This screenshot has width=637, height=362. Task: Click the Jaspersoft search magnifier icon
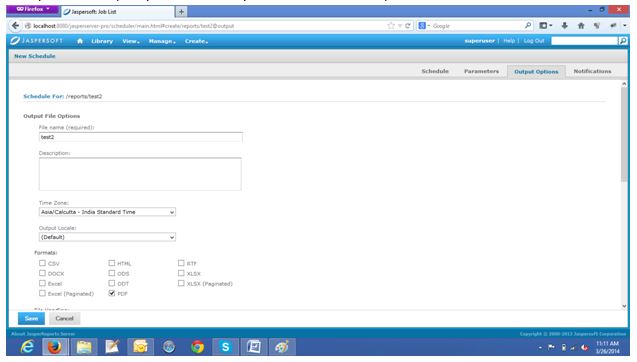[622, 41]
